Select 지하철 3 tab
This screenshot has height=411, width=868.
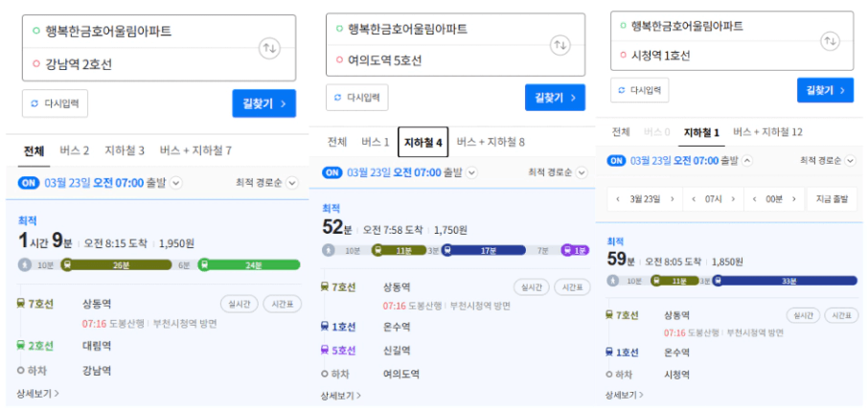click(126, 150)
